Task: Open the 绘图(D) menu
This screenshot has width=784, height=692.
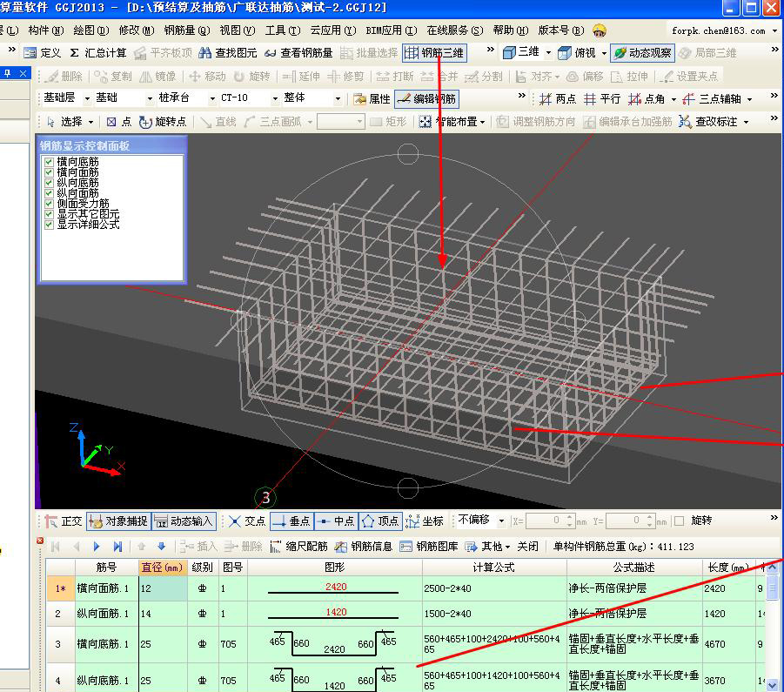Action: click(91, 30)
